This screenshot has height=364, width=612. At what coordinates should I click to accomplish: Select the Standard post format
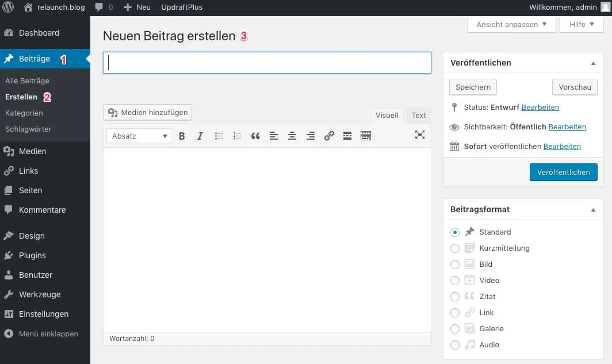click(455, 232)
